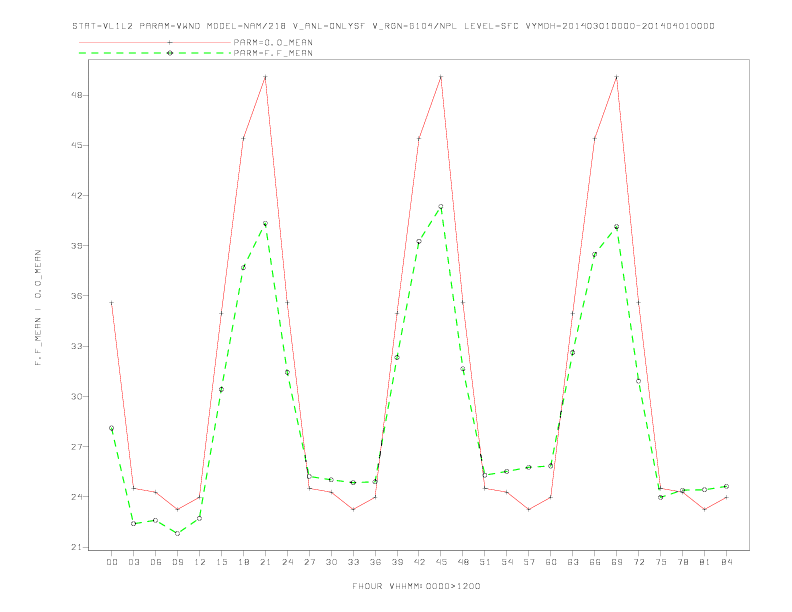Click forecast hour label 00
This screenshot has height=612, width=792.
pos(112,562)
